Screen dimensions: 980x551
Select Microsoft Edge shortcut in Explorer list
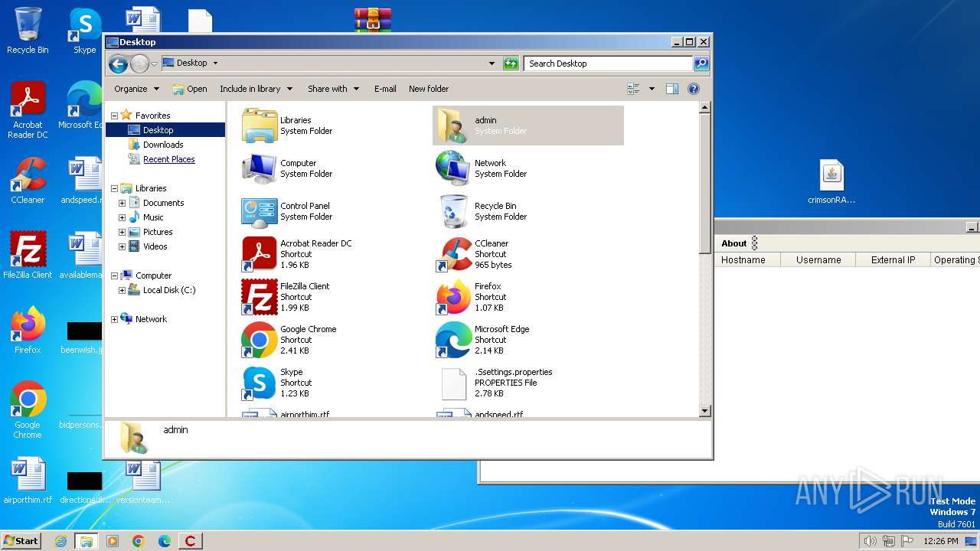454,340
